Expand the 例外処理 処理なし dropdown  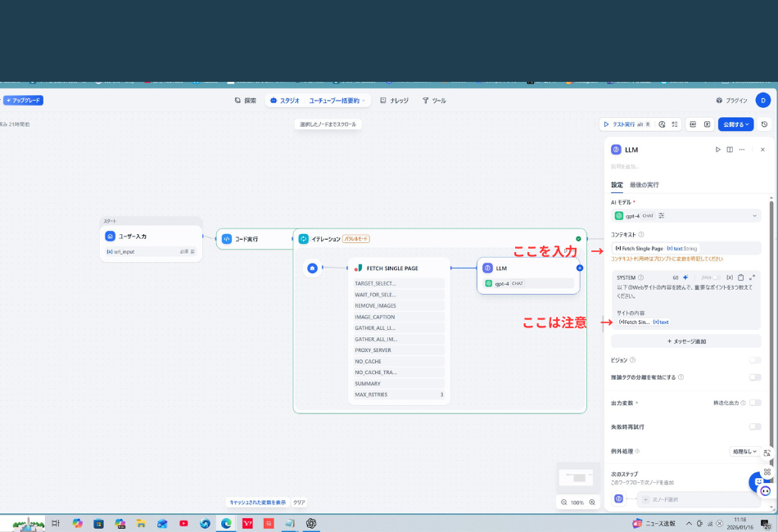point(744,451)
